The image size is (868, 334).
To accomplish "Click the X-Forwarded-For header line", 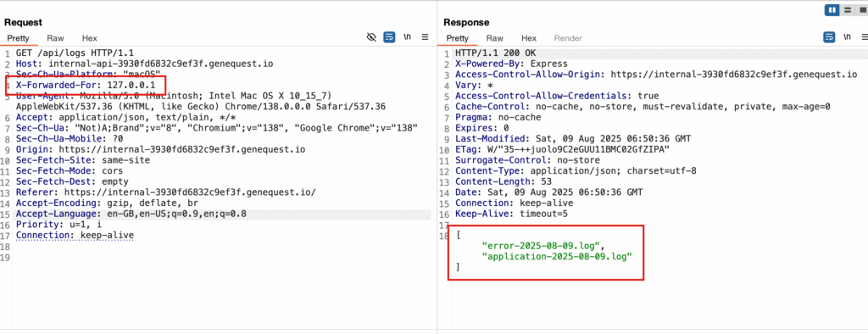I will (86, 86).
